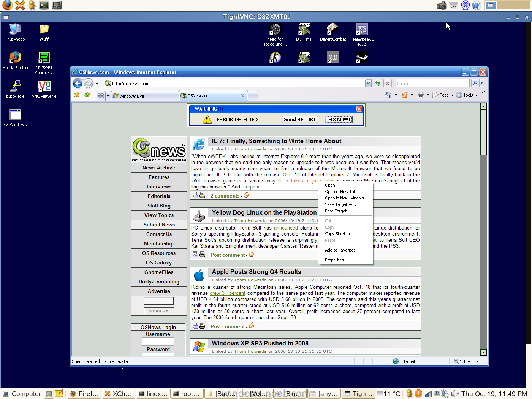Choose Add to Favorites… menu entry
This screenshot has height=399, width=532.
[345, 250]
